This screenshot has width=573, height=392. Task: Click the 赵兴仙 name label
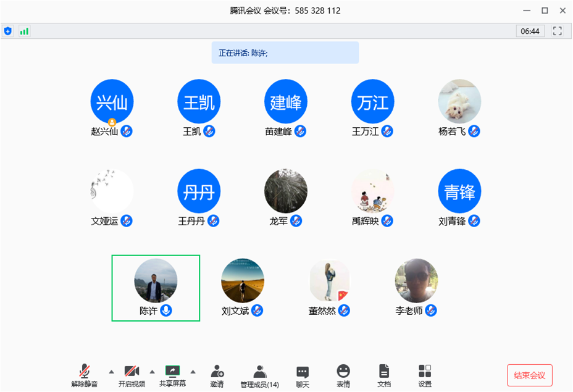click(x=104, y=131)
